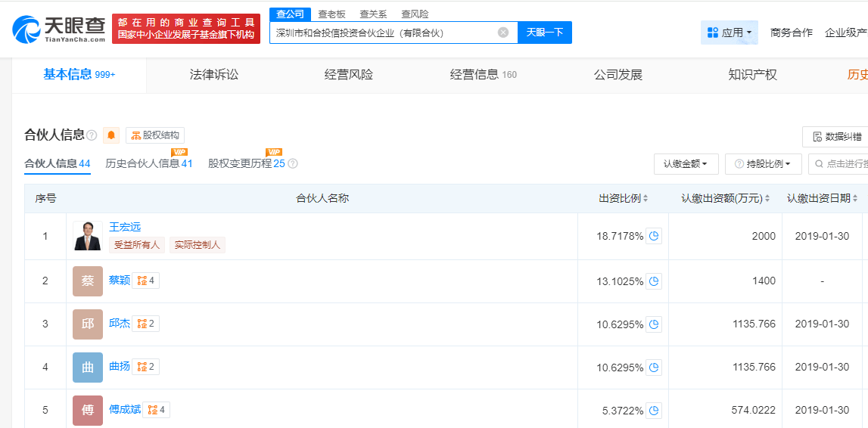Click 王宏远's portrait photo
Viewport: 868px width, 428px height.
tap(88, 236)
